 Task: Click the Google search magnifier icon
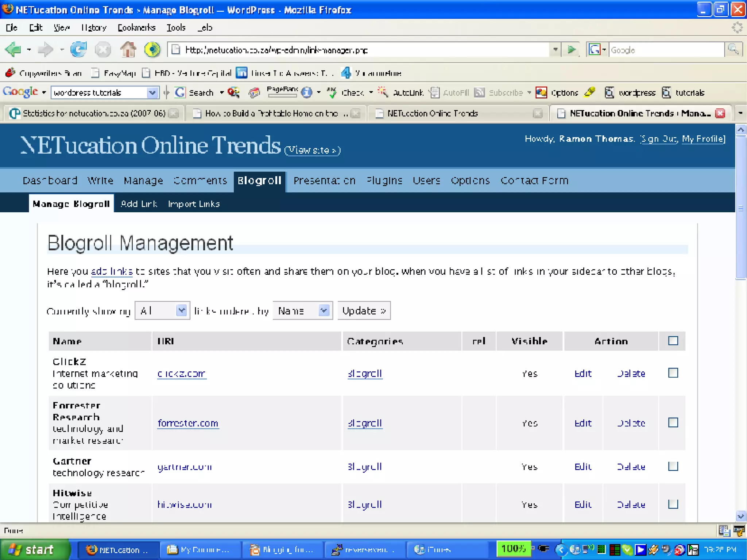pyautogui.click(x=733, y=49)
